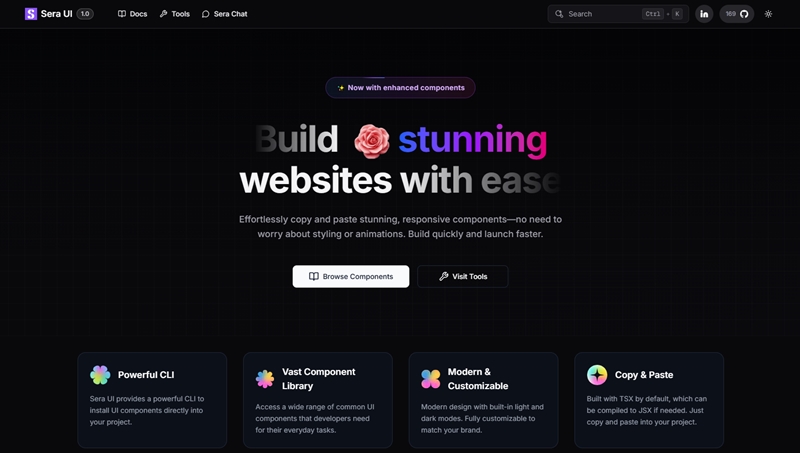The width and height of the screenshot is (800, 453).
Task: Click the Copy & Paste star icon
Action: [x=597, y=375]
